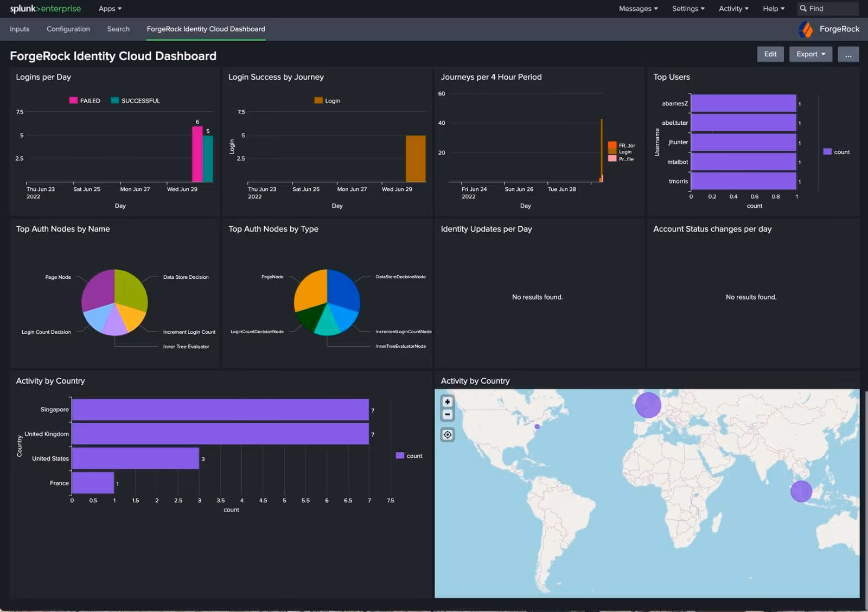Click the teal successful logins bar

pyautogui.click(x=208, y=158)
